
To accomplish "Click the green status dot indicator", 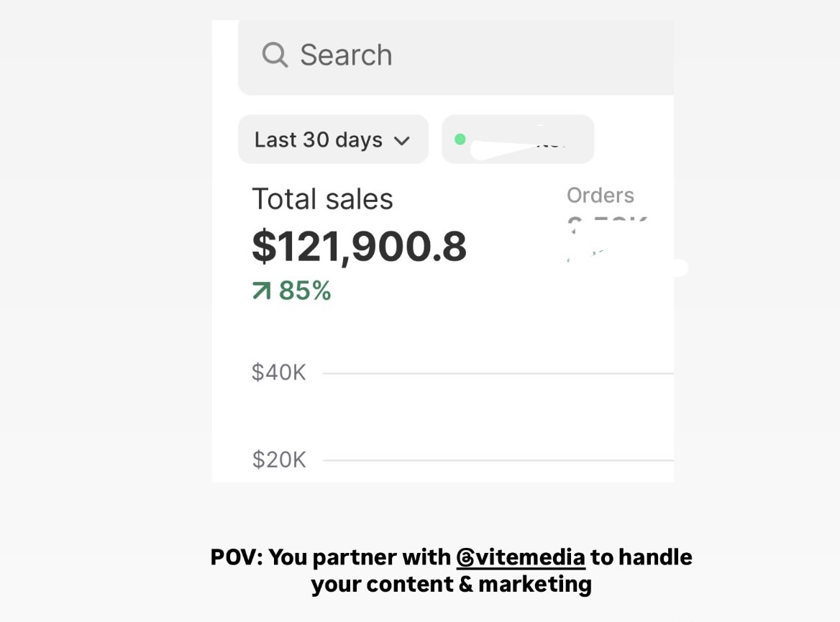I will [x=460, y=140].
